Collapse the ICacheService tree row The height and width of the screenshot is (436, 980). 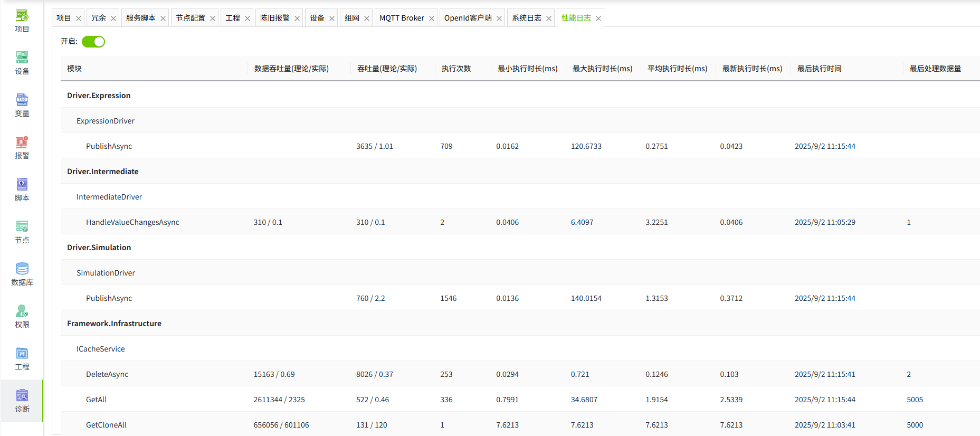(101, 349)
